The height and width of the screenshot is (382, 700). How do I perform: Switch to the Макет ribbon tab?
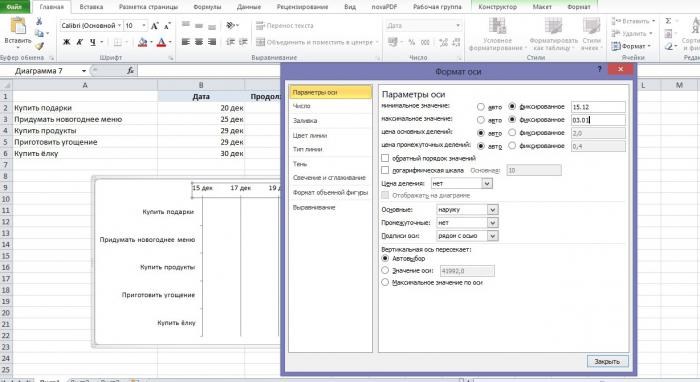[542, 7]
